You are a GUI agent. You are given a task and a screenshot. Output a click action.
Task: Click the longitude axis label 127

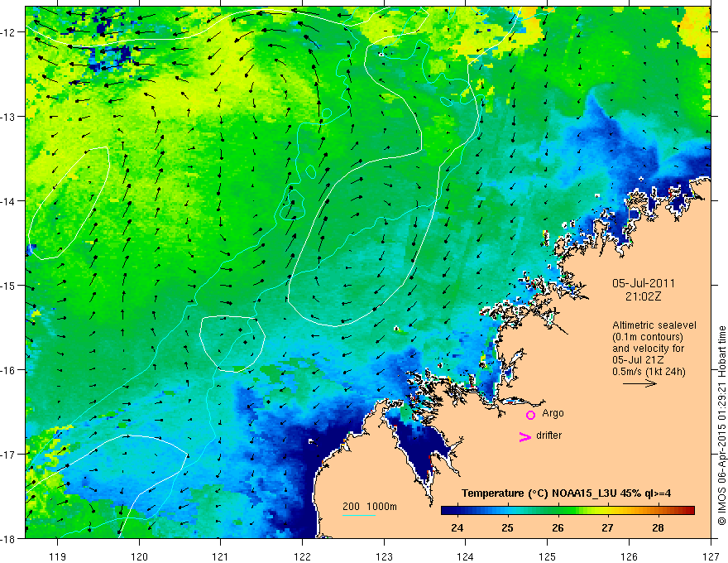pyautogui.click(x=711, y=556)
